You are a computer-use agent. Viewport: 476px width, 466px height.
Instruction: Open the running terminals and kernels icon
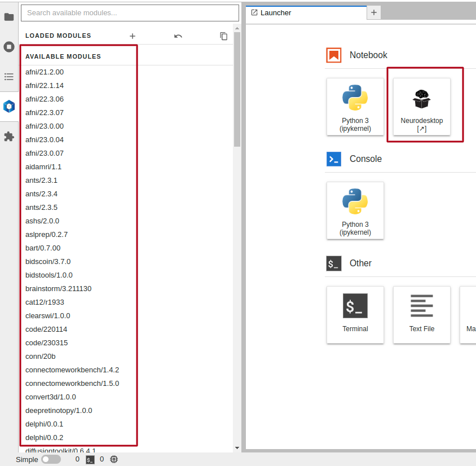click(x=9, y=47)
